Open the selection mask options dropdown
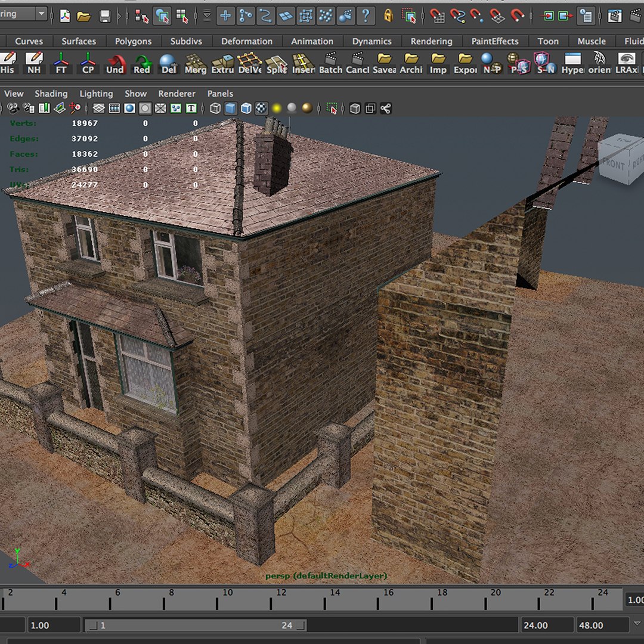 click(206, 16)
